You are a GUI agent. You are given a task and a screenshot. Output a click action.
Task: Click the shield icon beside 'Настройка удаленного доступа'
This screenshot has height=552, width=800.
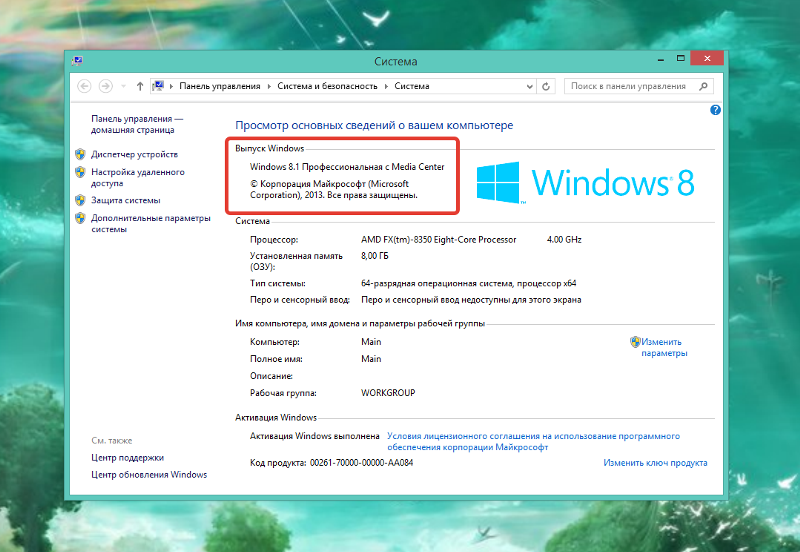[x=80, y=172]
